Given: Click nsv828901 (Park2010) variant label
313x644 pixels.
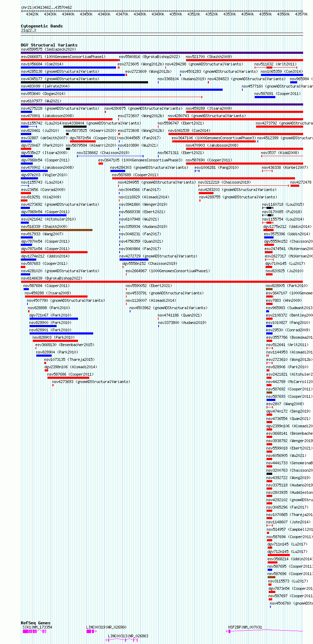Looking at the screenshot, I should (x=50, y=330).
